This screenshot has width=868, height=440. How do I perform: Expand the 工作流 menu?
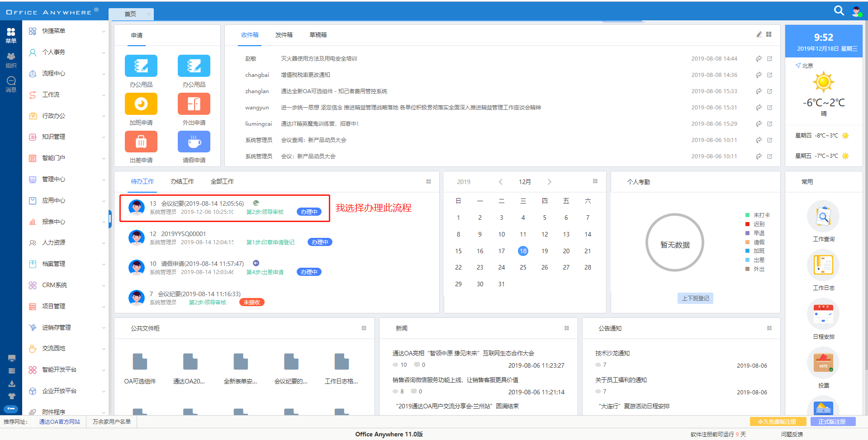pos(66,95)
